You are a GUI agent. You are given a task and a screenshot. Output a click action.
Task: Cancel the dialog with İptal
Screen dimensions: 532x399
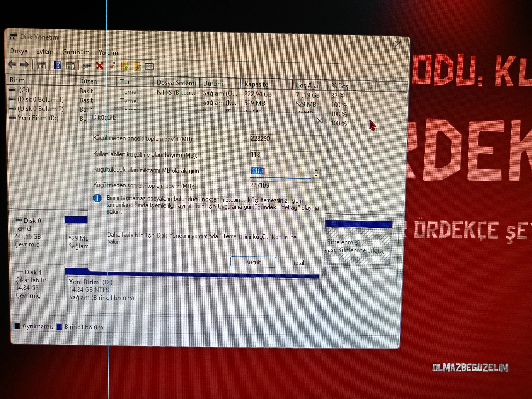point(299,263)
